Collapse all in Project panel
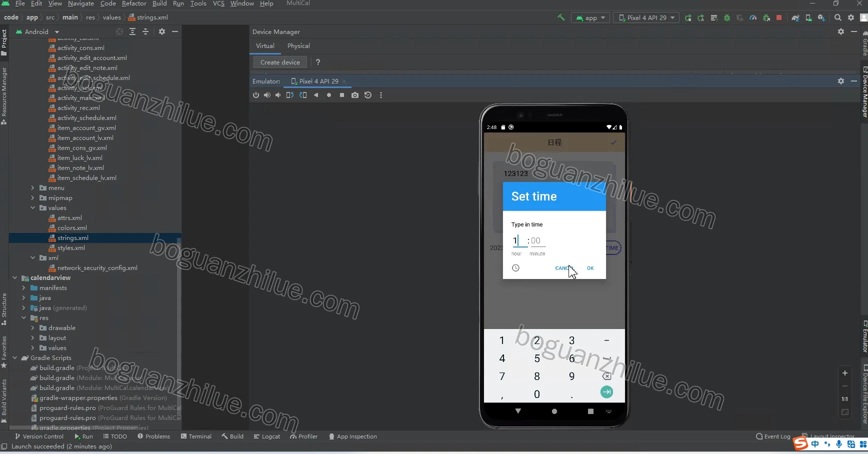This screenshot has height=454, width=868. (x=145, y=31)
